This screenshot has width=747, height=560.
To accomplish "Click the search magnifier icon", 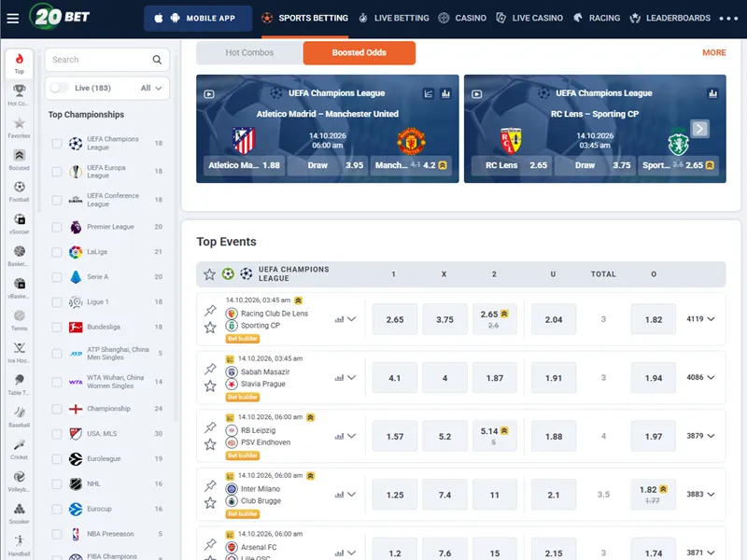I will coord(157,60).
